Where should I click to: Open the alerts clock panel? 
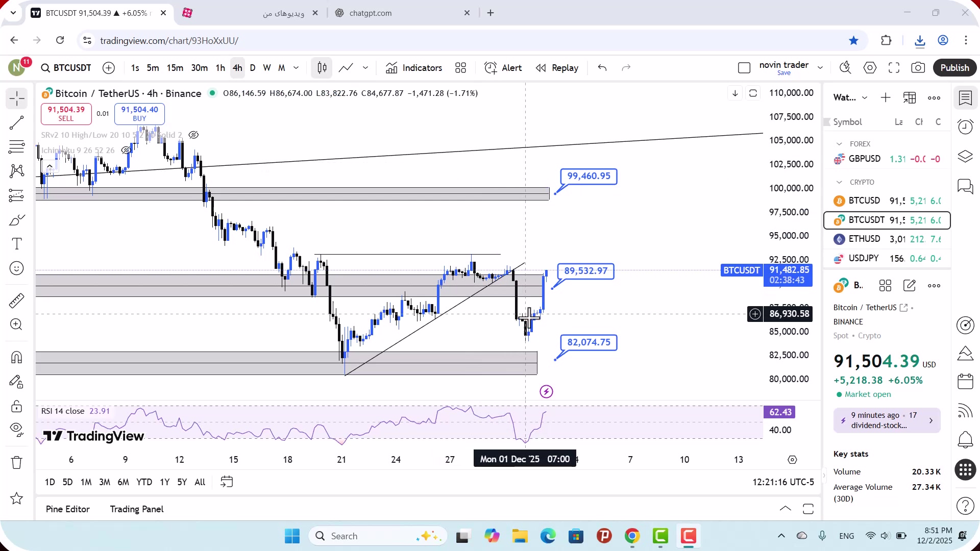(965, 127)
